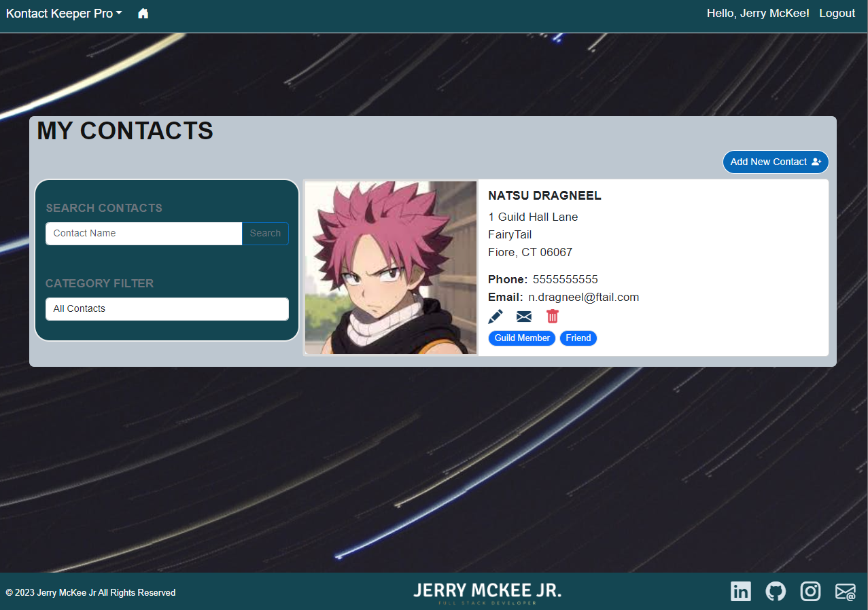Viewport: 868px width, 610px height.
Task: Click the SEARCH CONTACTS heading
Action: coord(104,209)
